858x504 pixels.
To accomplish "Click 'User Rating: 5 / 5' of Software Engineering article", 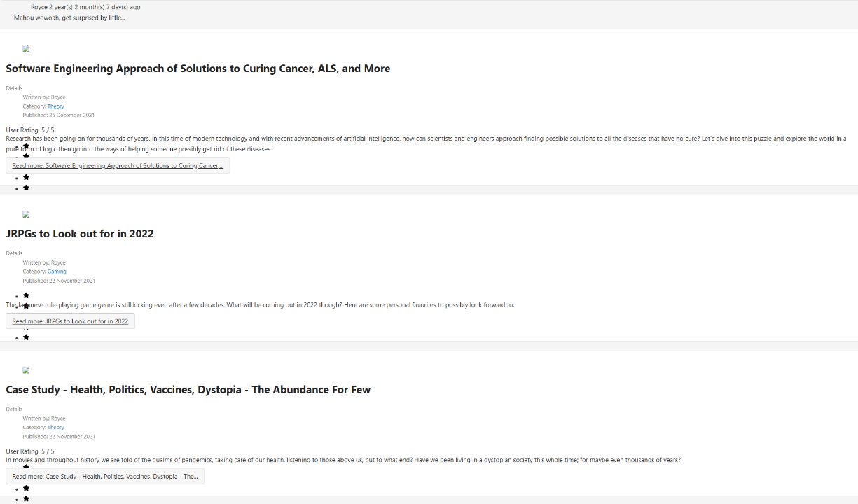I will pyautogui.click(x=30, y=130).
